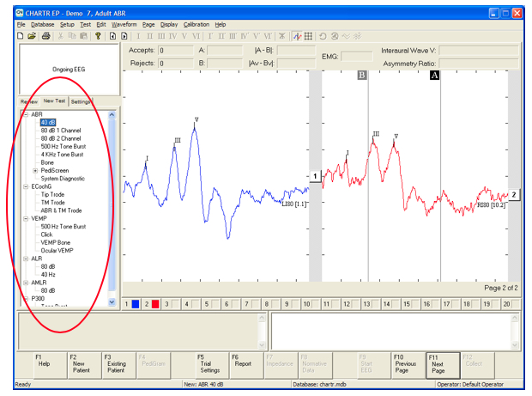The height and width of the screenshot is (396, 532).
Task: Click the tree panel scroll-up arrow
Action: click(112, 115)
